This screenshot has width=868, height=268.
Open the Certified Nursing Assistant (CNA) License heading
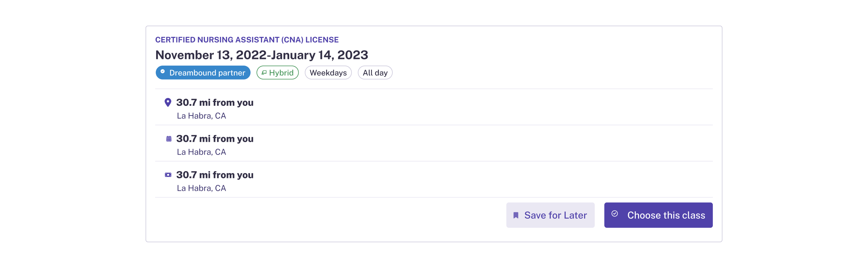[247, 40]
